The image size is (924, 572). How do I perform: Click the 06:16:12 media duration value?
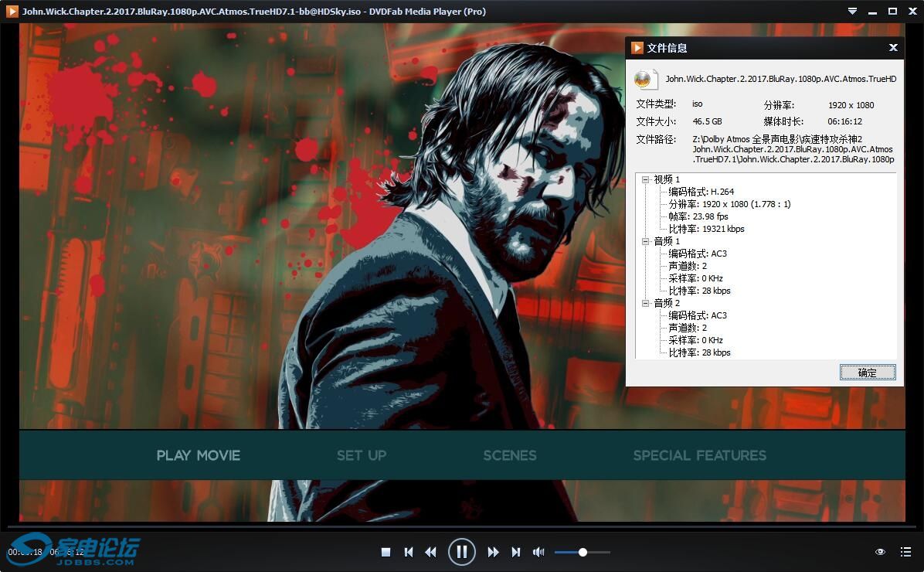pyautogui.click(x=844, y=121)
